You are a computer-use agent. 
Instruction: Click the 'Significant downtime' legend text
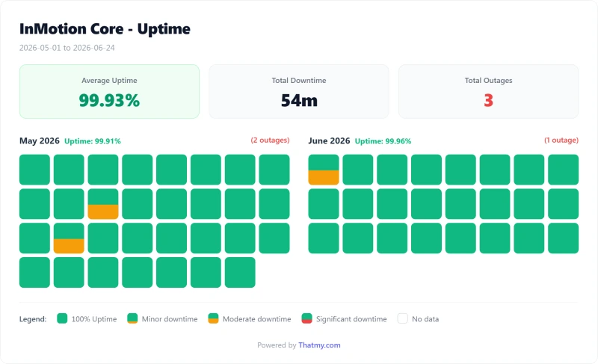click(x=351, y=319)
